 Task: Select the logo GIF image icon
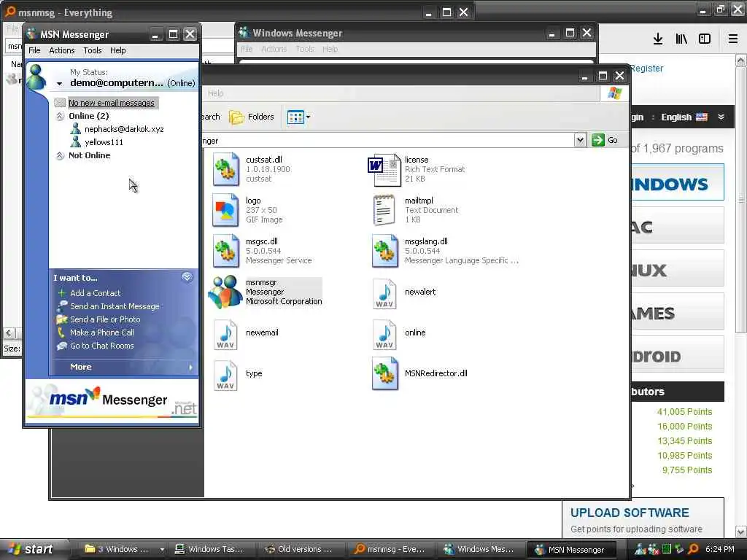pos(226,210)
